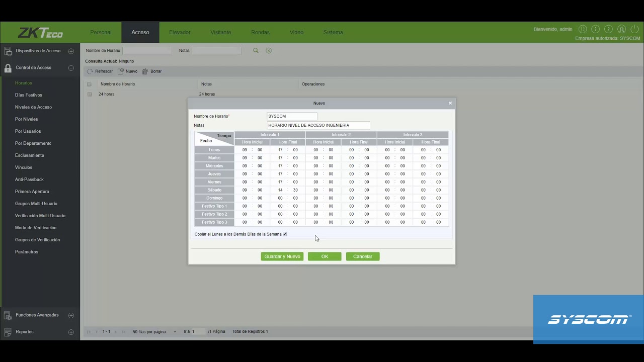The height and width of the screenshot is (362, 644).
Task: Select Días Festivos in sidebar
Action: tap(29, 95)
